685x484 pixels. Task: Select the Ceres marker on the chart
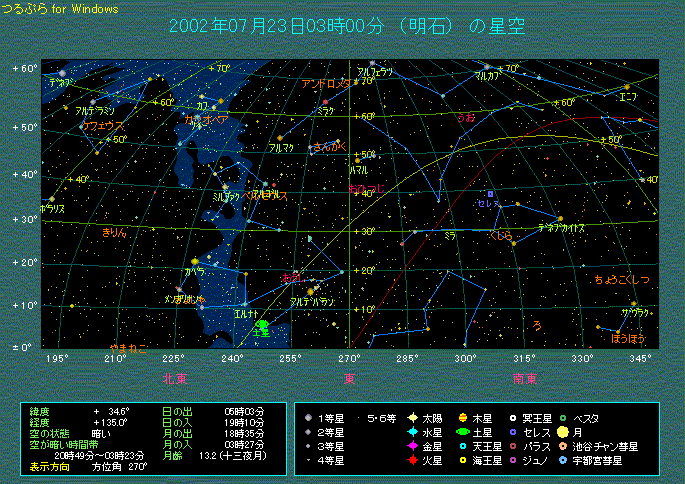pyautogui.click(x=490, y=193)
